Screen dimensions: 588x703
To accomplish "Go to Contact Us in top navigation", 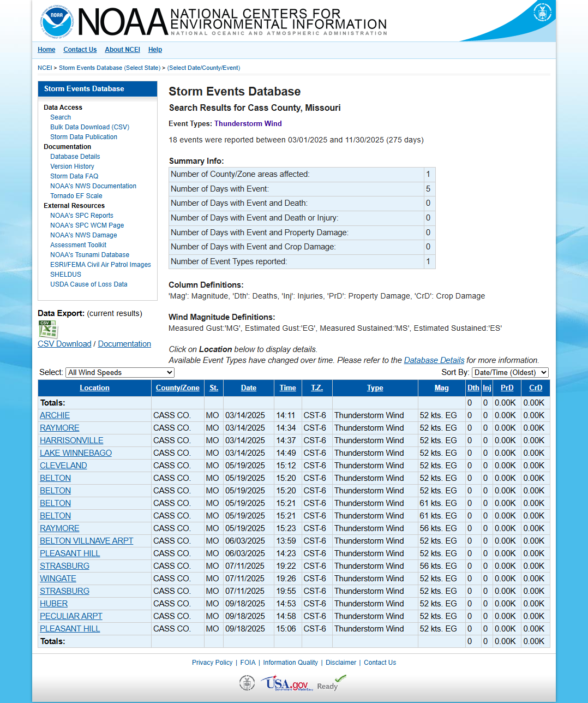I will (80, 50).
